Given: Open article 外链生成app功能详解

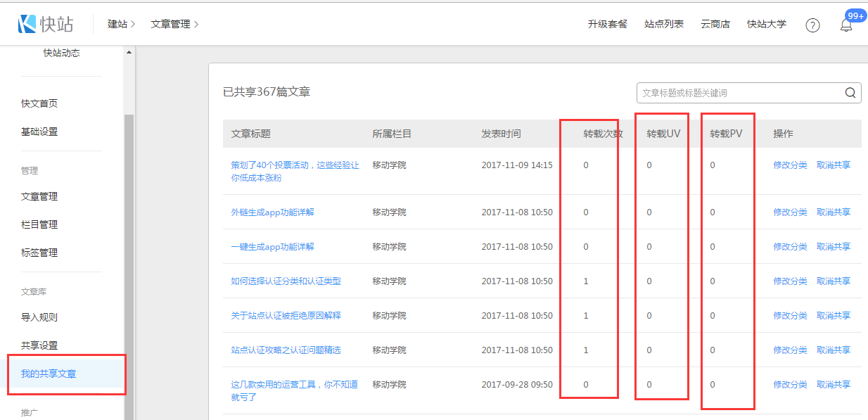Looking at the screenshot, I should pos(272,212).
